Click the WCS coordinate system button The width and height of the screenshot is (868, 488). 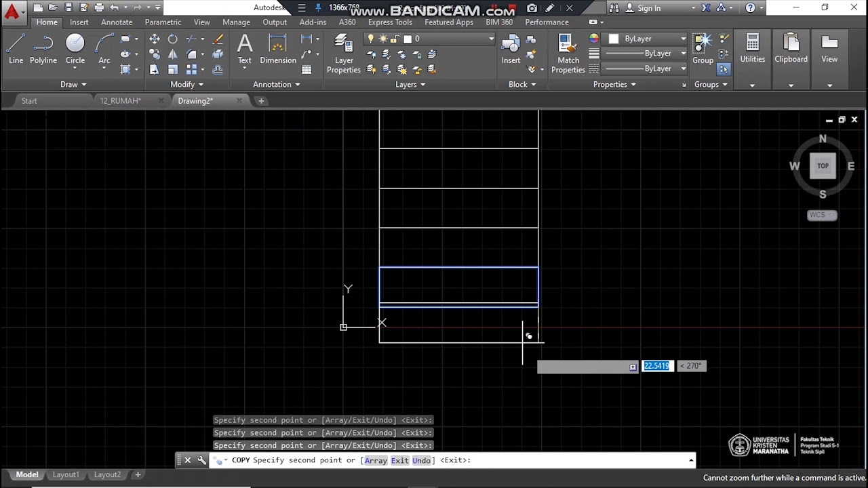point(822,215)
